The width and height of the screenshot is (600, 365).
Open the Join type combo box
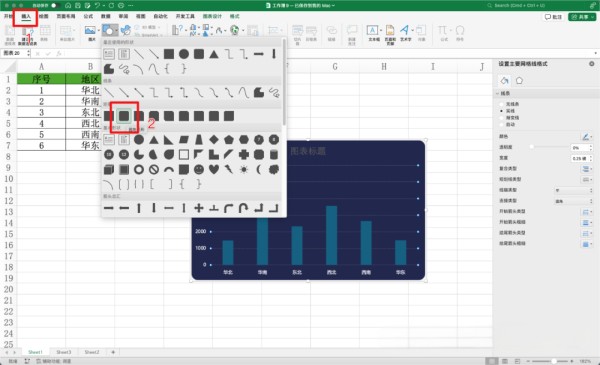click(x=573, y=201)
